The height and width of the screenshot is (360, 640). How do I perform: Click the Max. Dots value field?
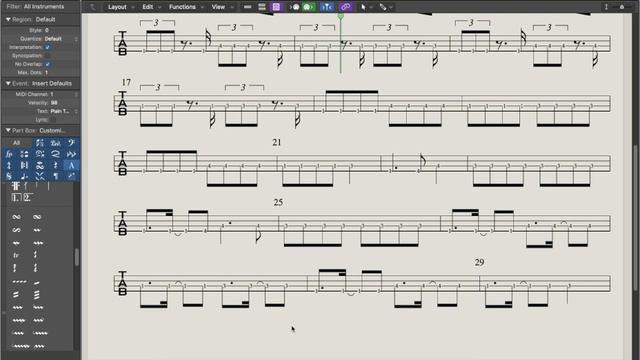pos(47,73)
